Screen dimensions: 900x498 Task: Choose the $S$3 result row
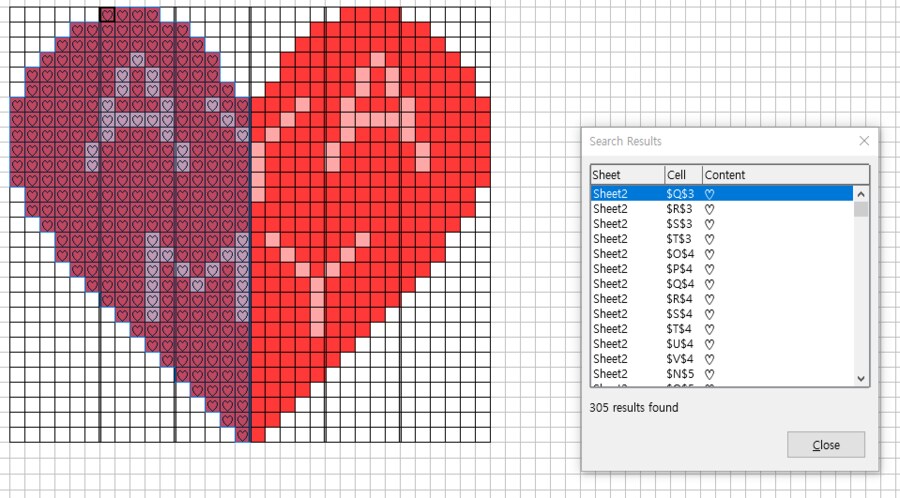[720, 223]
